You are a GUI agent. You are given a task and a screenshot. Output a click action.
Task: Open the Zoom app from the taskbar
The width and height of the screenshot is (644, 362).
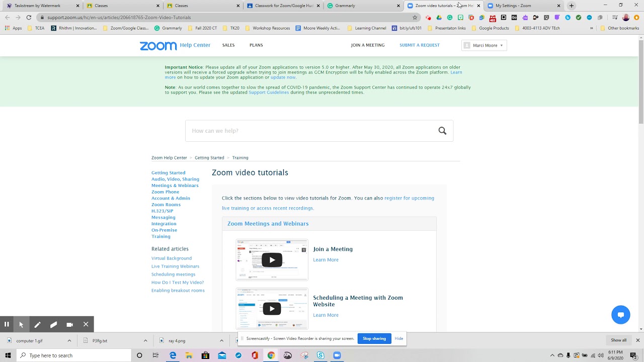pyautogui.click(x=337, y=355)
